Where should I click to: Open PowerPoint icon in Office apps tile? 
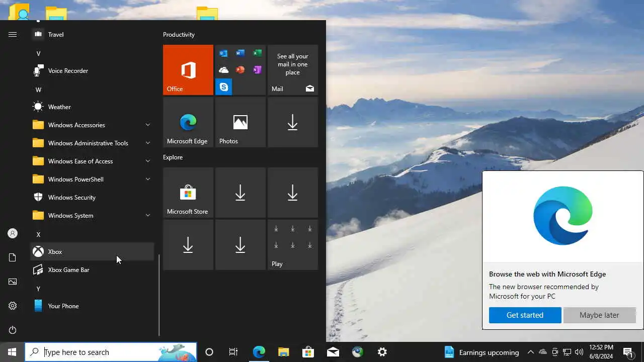[240, 70]
